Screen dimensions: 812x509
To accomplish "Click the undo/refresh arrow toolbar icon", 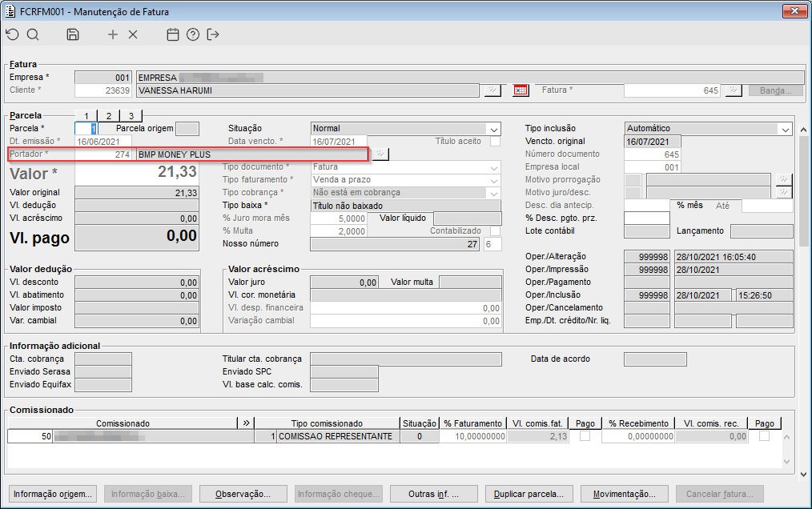I will 12,34.
